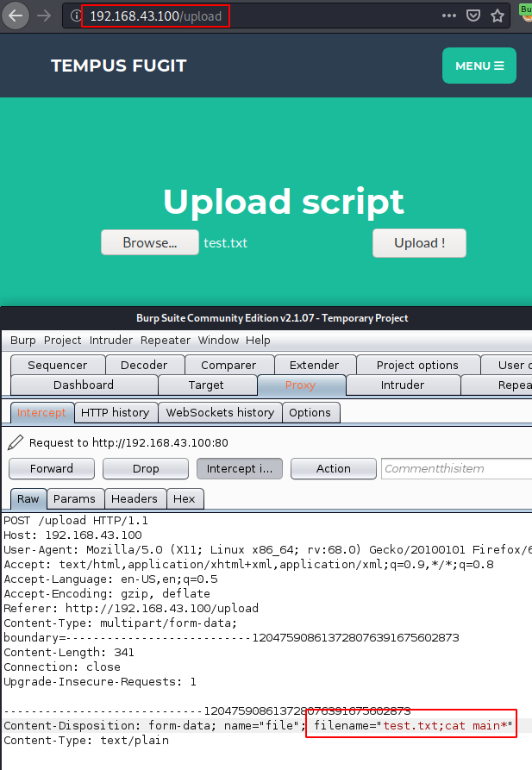The height and width of the screenshot is (770, 532).
Task: Open the Intruder menu in menu bar
Action: (x=111, y=340)
